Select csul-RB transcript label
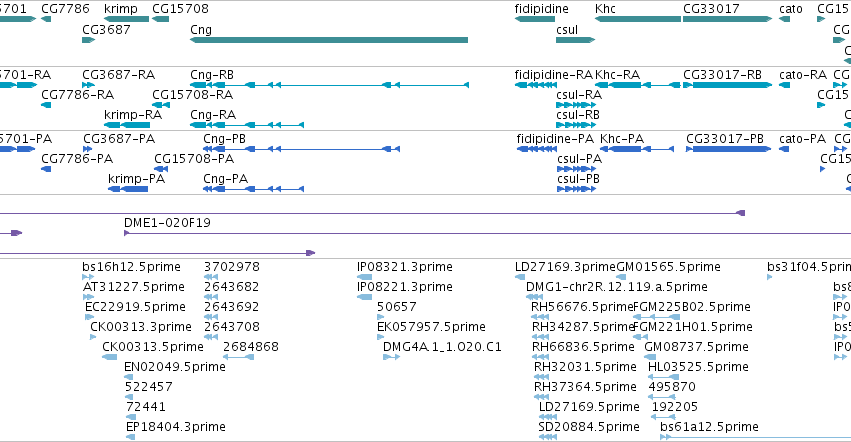Screen dimensions: 851x442 click(578, 115)
